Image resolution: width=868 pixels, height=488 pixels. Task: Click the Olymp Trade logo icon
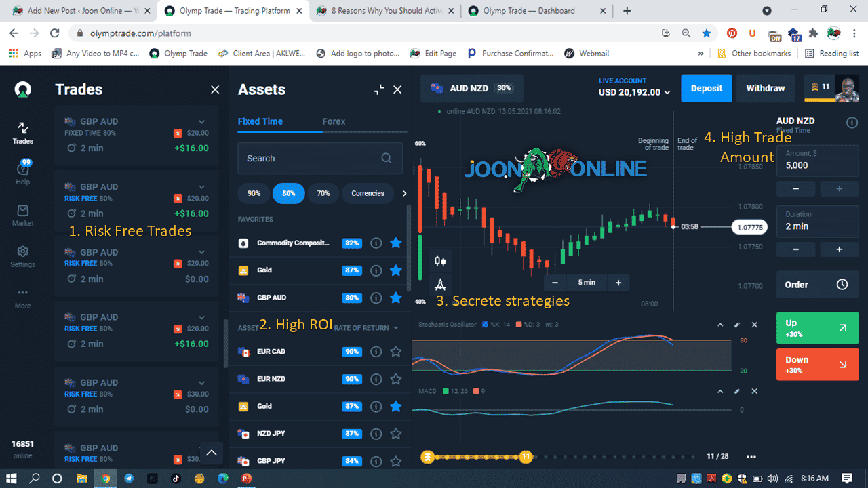coord(22,89)
